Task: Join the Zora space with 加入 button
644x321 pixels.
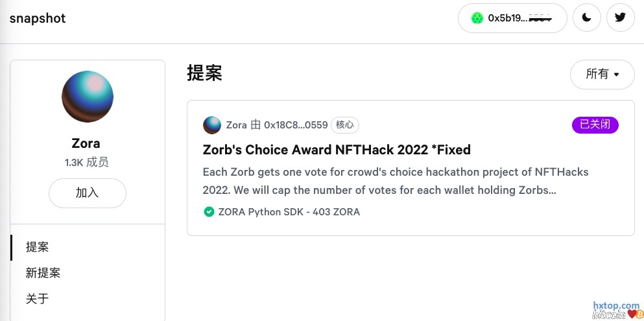Action: click(x=88, y=193)
